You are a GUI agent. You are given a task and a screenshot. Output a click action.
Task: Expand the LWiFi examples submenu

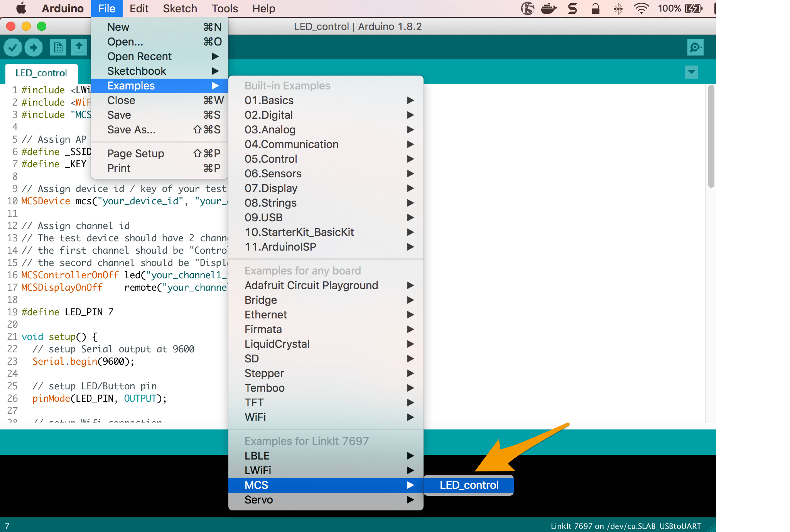click(x=327, y=470)
